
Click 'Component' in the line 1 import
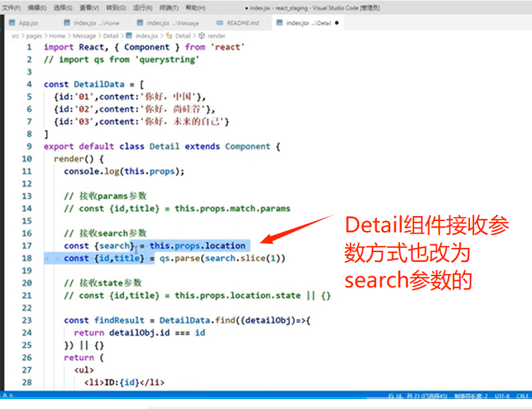[147, 47]
